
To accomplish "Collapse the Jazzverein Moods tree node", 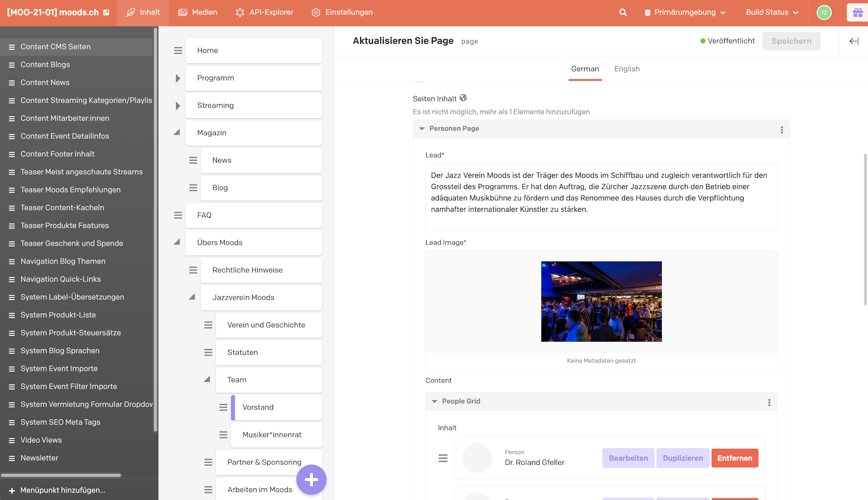I will 192,297.
